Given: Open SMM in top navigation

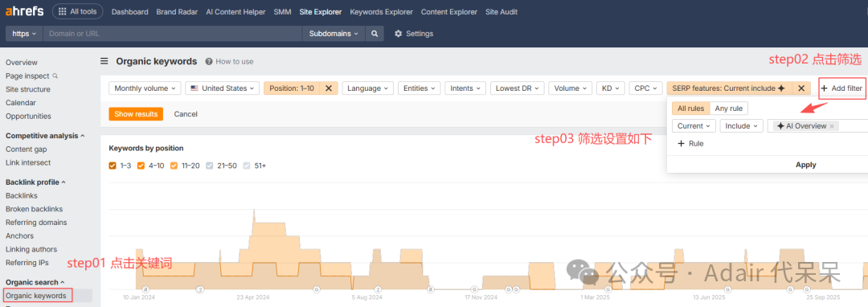Looking at the screenshot, I should [282, 11].
